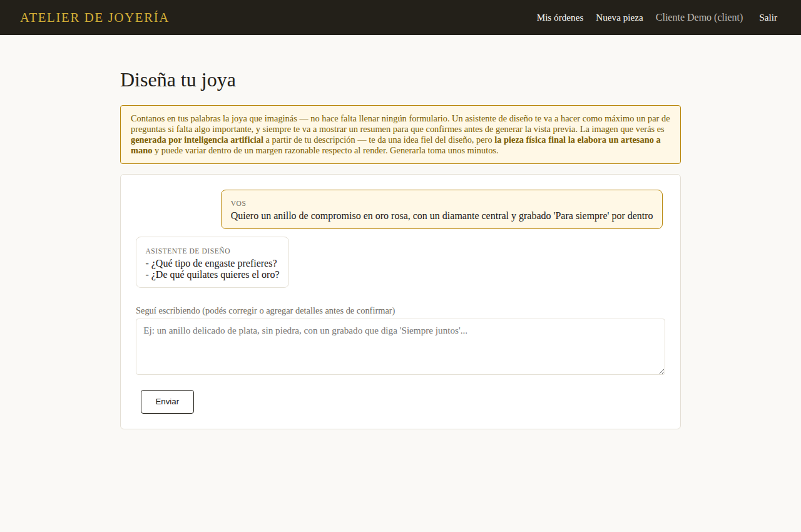Screen dimensions: 801x532
Task: Open the Nueva pieza page
Action: click(x=620, y=18)
